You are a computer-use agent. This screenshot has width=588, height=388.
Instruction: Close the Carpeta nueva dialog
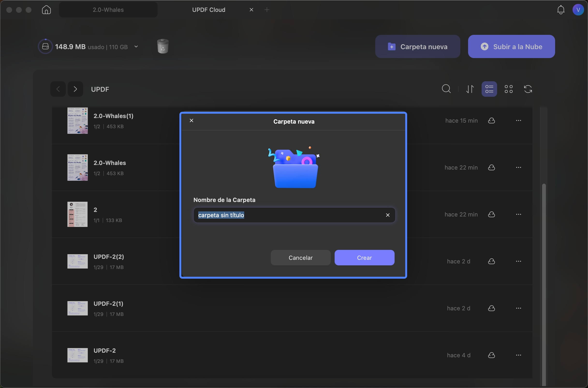191,120
